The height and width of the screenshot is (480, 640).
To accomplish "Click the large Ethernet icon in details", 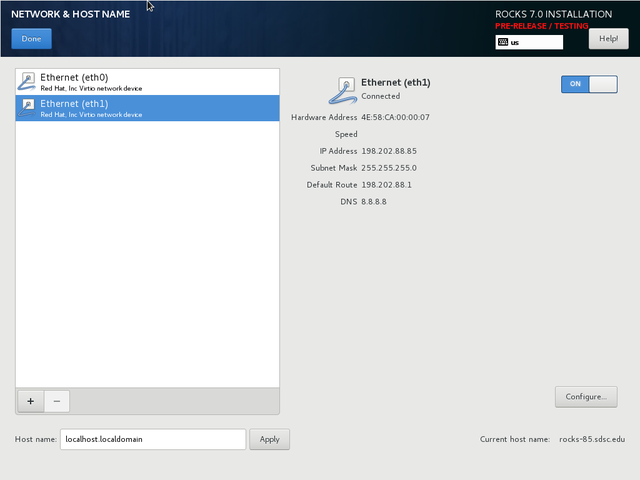I will 341,89.
